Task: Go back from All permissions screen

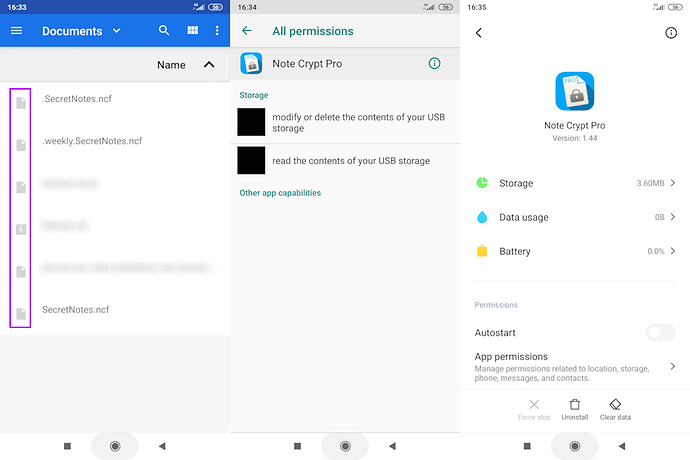Action: coord(247,30)
